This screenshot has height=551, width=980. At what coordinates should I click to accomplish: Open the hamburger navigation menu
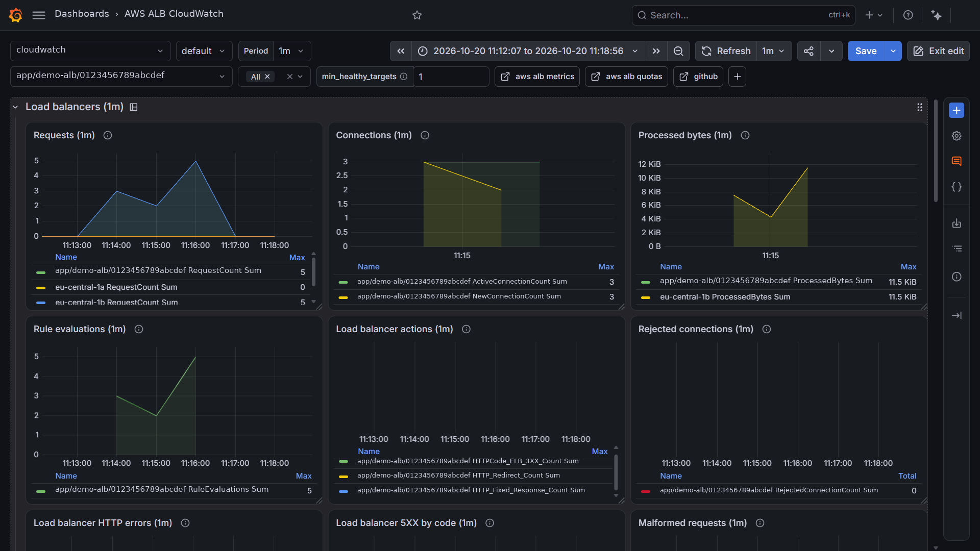point(39,15)
